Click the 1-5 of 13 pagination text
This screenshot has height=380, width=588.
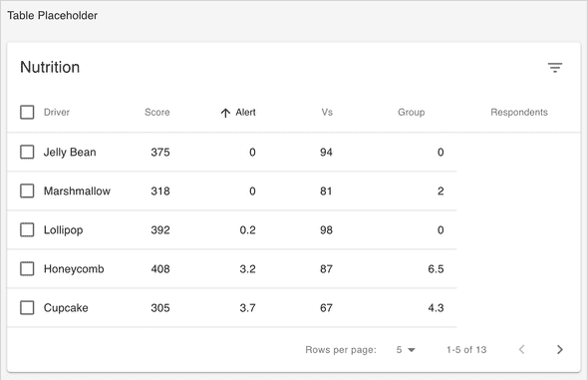coord(466,350)
